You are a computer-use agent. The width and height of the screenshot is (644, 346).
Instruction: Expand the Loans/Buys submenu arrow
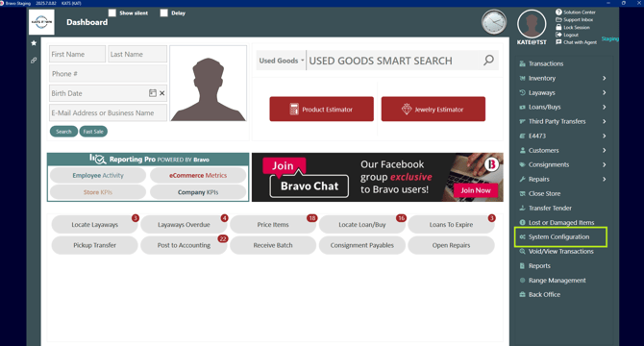click(605, 107)
